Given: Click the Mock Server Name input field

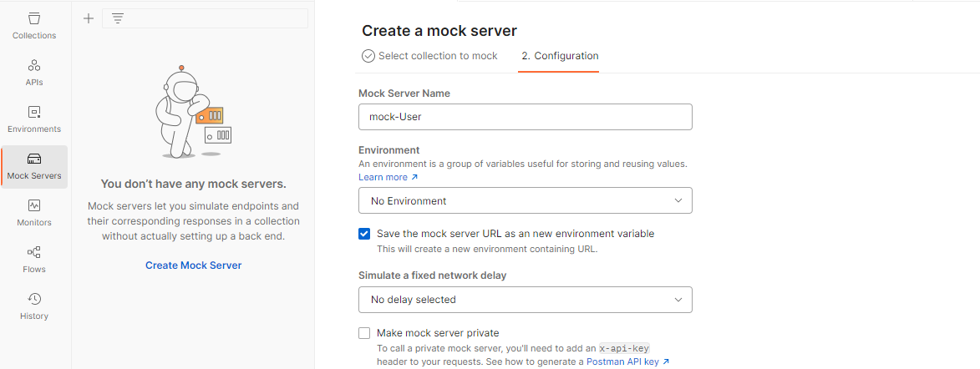Looking at the screenshot, I should (525, 117).
